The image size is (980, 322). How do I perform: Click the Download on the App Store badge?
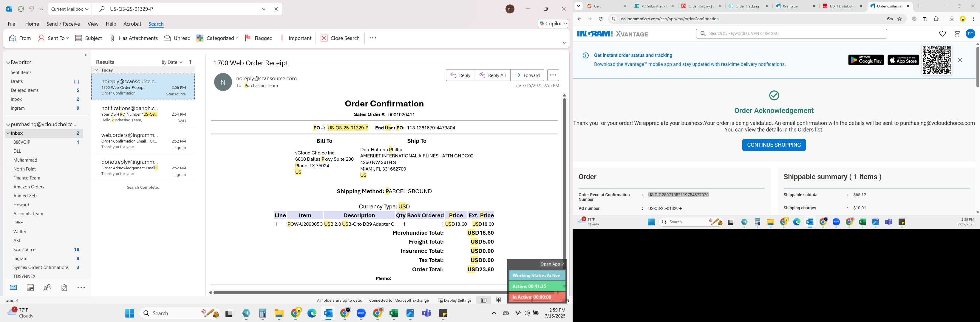click(x=903, y=60)
